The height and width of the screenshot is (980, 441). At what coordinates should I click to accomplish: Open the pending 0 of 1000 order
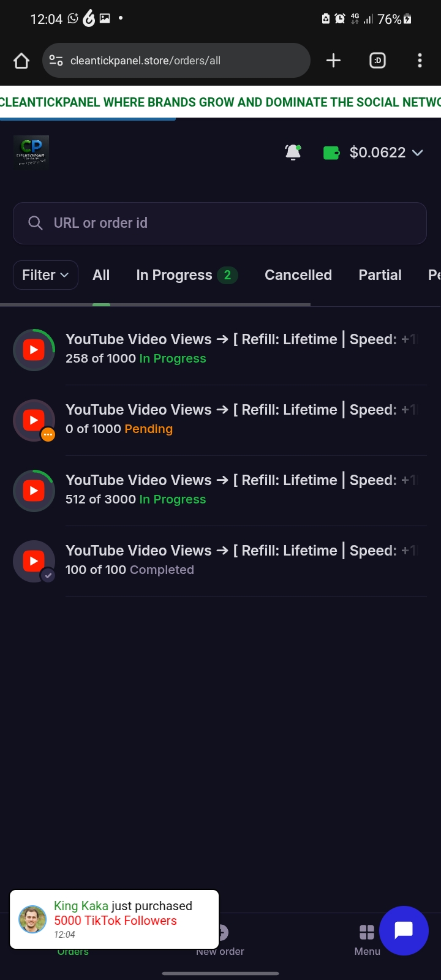(x=239, y=420)
